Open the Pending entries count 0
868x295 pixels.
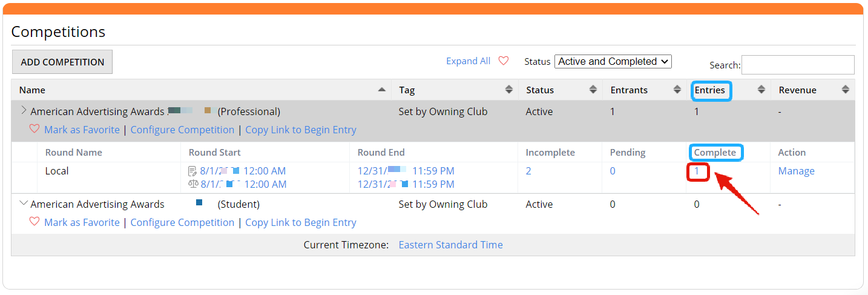613,171
